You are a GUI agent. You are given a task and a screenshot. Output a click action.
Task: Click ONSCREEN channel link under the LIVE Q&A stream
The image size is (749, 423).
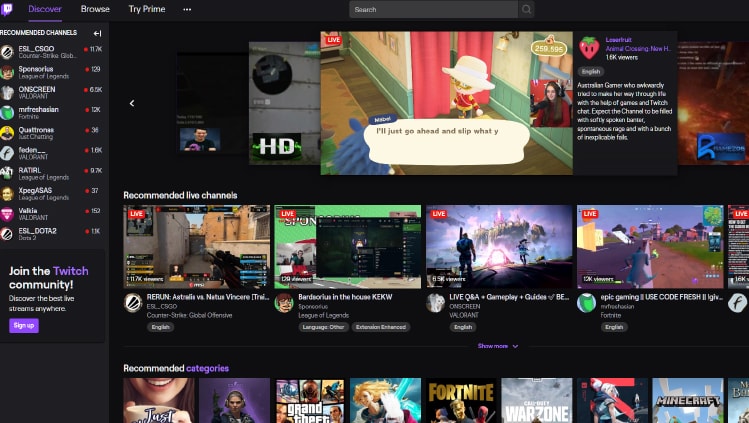[464, 307]
